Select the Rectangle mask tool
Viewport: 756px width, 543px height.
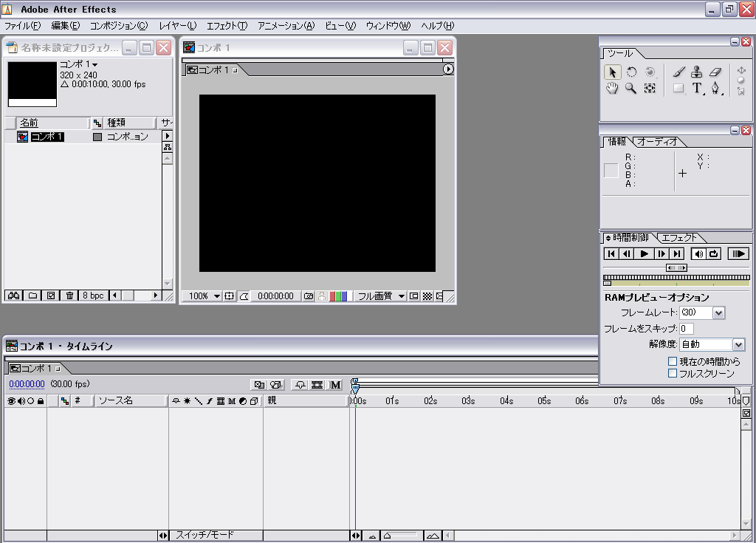click(x=678, y=89)
